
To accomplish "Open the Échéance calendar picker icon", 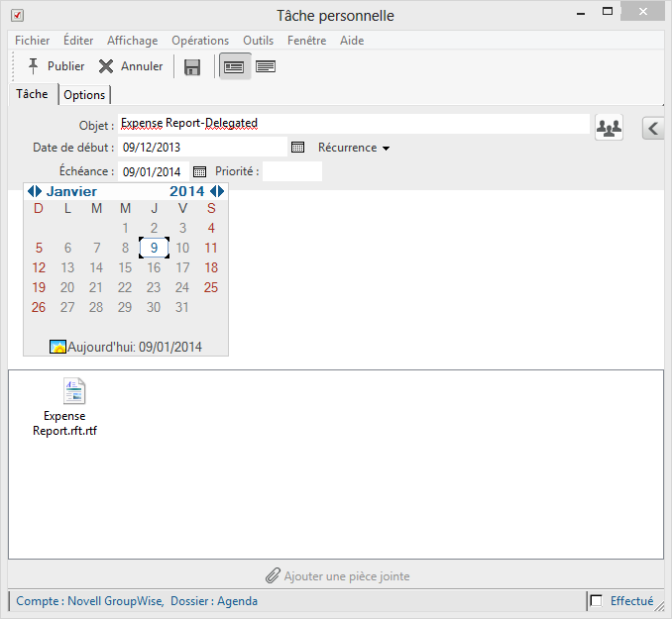I will [x=199, y=171].
